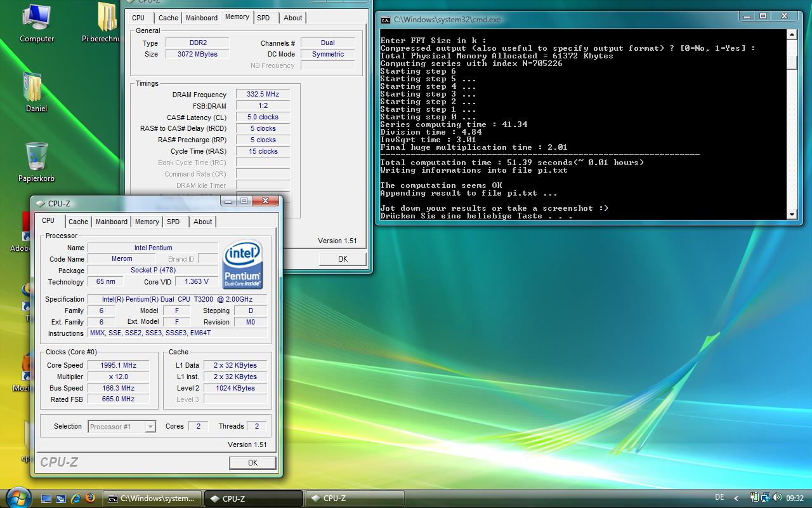Activate the first CPU-Z taskbar button
The width and height of the screenshot is (812, 508).
click(x=253, y=498)
